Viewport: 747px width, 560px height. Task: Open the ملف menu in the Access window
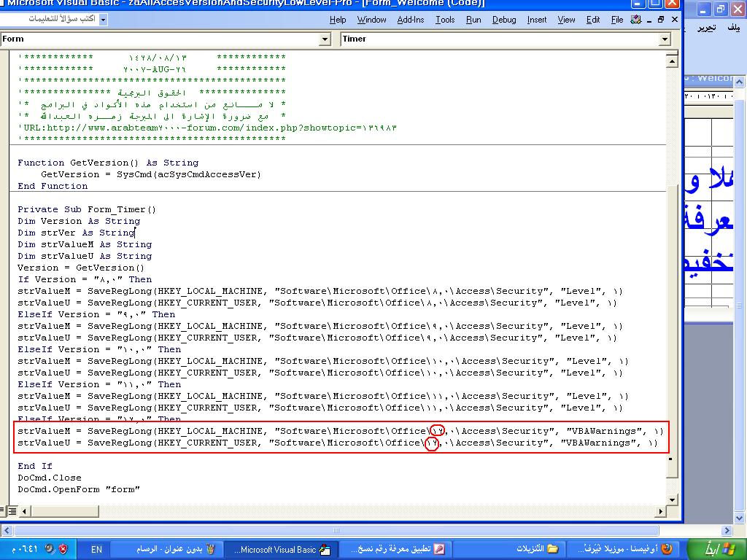[734, 28]
